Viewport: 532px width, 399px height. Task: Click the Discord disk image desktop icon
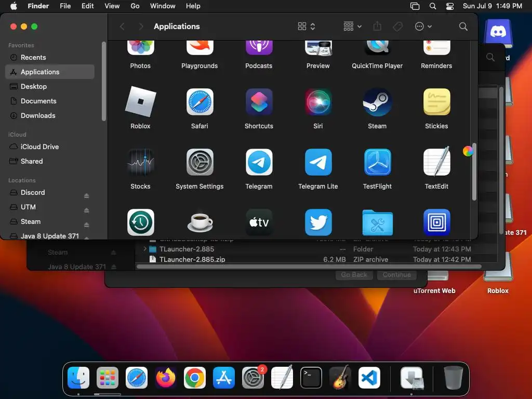[x=498, y=34]
